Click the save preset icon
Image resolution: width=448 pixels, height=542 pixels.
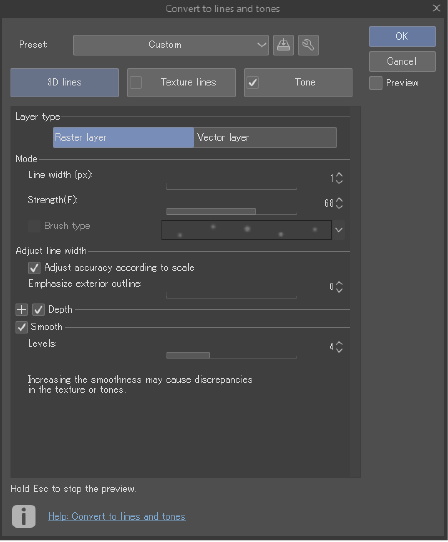(283, 45)
